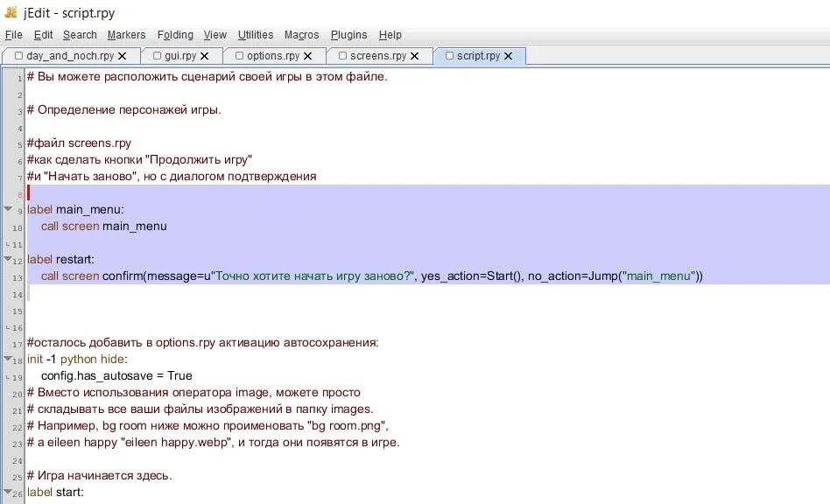The height and width of the screenshot is (504, 830).
Task: Click line number 1 in the gutter
Action: coord(19,79)
